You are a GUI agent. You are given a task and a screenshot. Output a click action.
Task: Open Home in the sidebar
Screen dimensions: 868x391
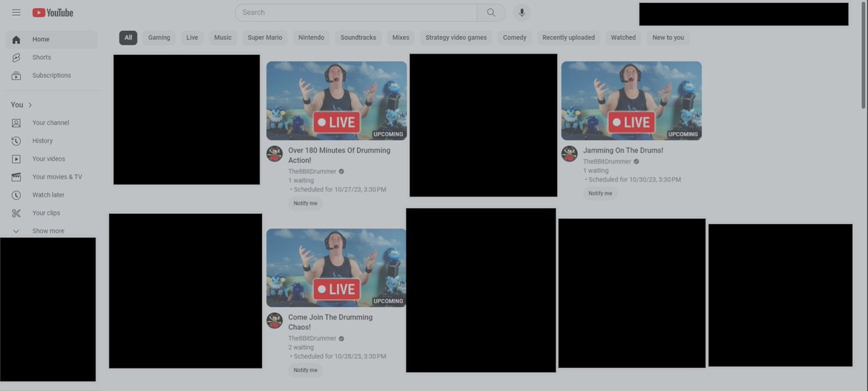(51, 39)
